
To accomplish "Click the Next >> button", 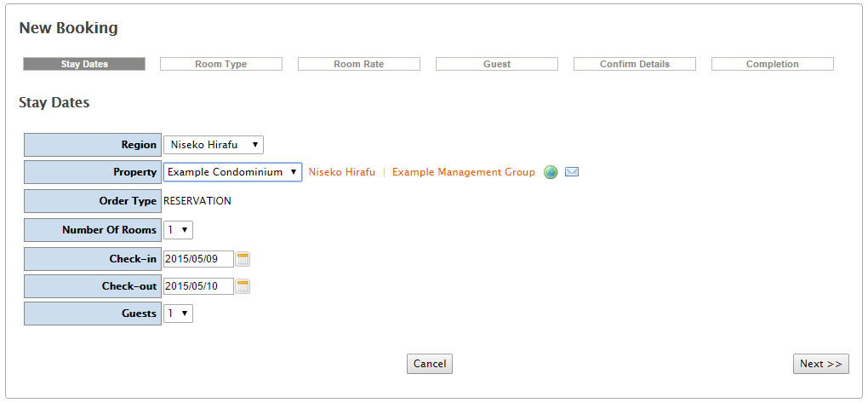I will coord(820,364).
